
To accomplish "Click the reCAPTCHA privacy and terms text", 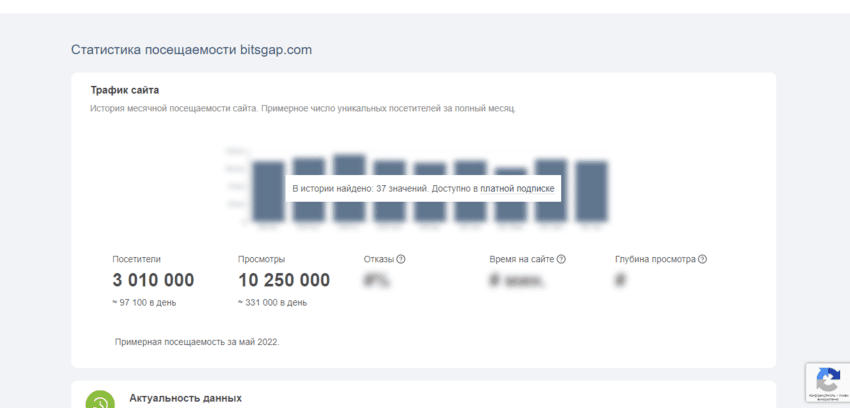I will click(827, 398).
